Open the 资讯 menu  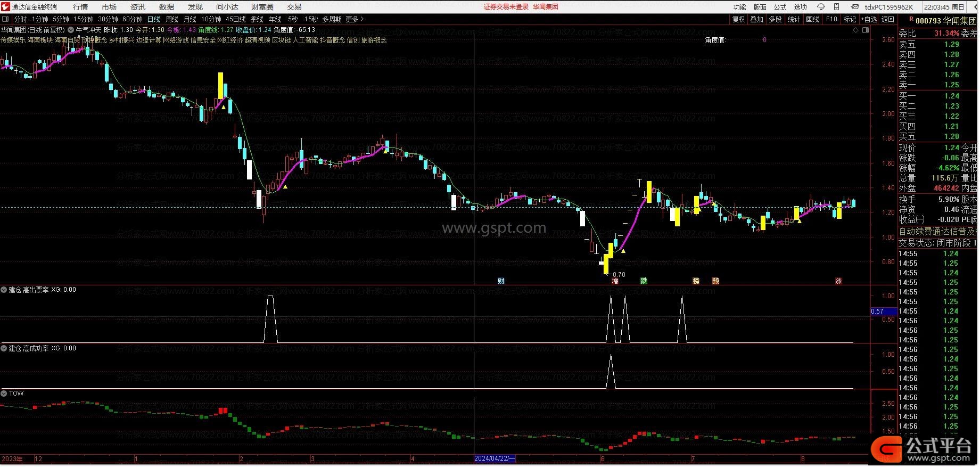point(138,7)
